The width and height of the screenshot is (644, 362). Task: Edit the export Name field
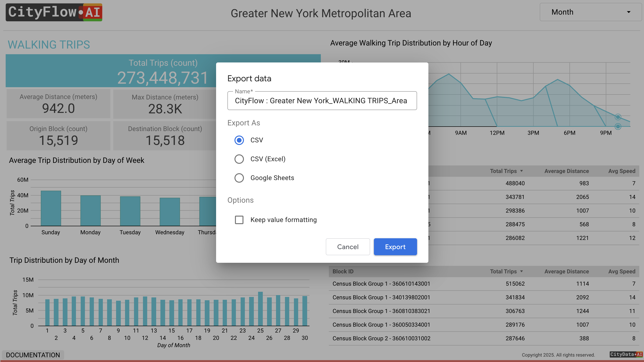(322, 101)
